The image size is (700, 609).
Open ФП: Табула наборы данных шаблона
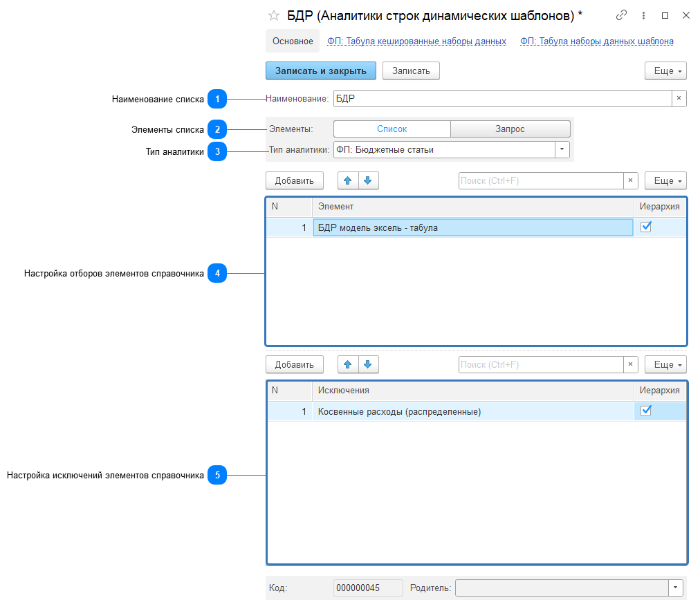pyautogui.click(x=596, y=41)
